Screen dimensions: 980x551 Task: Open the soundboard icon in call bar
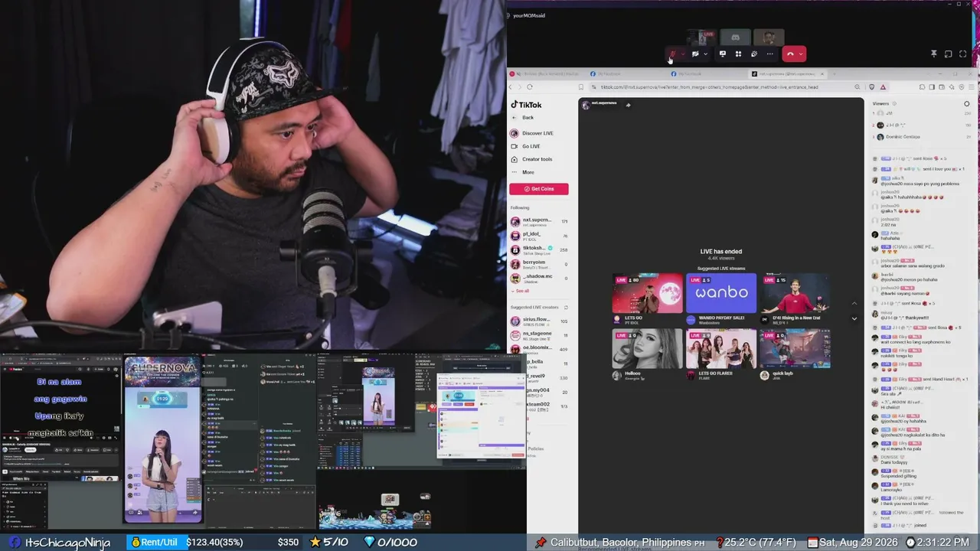[754, 54]
